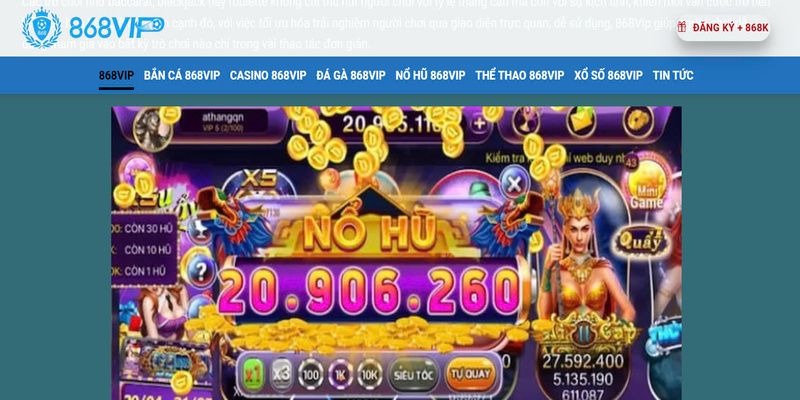Open the Xổ Số 868VIP menu

[608, 76]
